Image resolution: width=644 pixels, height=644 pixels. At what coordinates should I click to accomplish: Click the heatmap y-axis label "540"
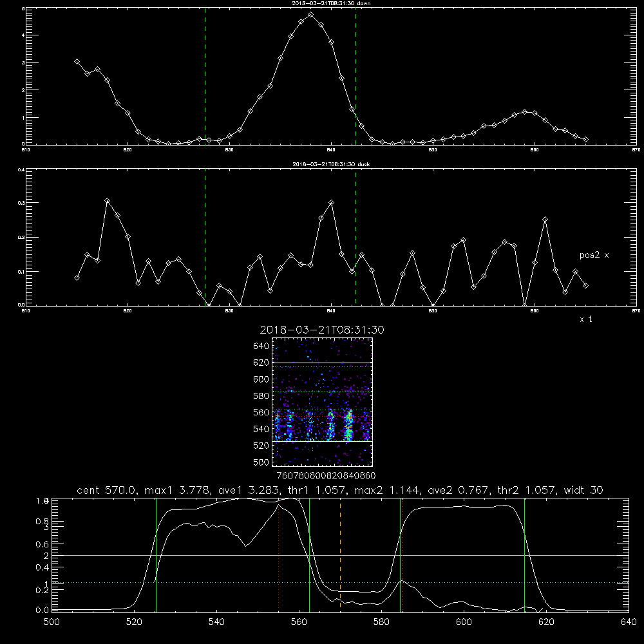[x=261, y=429]
